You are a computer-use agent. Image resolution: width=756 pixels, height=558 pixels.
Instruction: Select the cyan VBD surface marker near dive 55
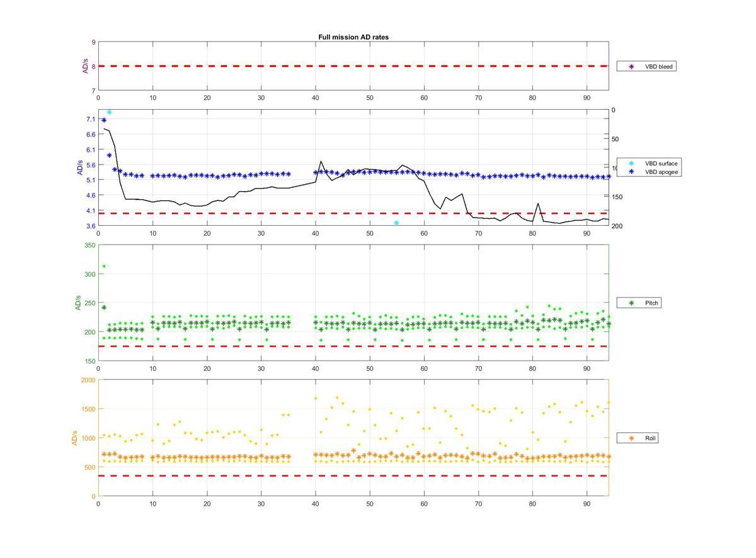(x=396, y=223)
